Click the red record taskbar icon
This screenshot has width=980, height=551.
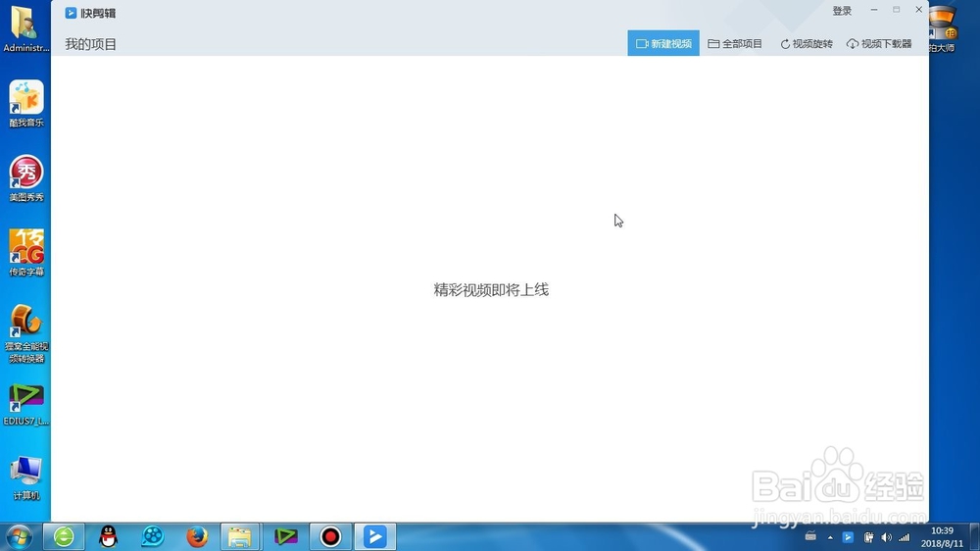330,536
